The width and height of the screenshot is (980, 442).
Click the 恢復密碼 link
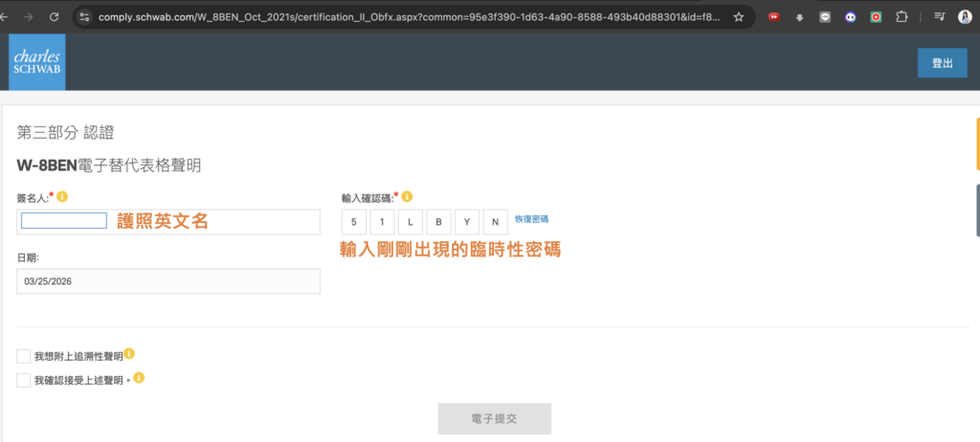coord(531,219)
